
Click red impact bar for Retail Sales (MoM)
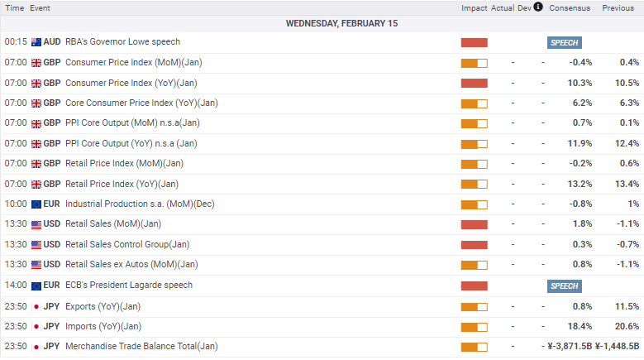tap(474, 224)
